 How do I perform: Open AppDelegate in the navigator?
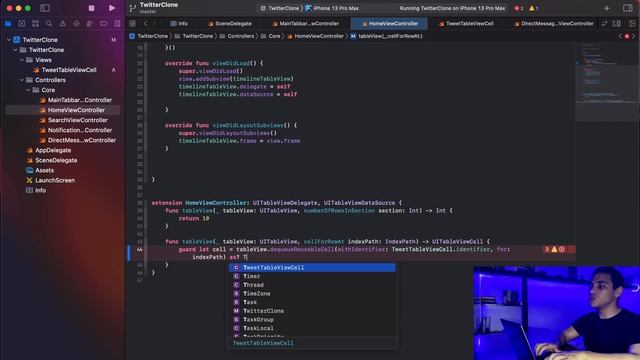pyautogui.click(x=49, y=150)
